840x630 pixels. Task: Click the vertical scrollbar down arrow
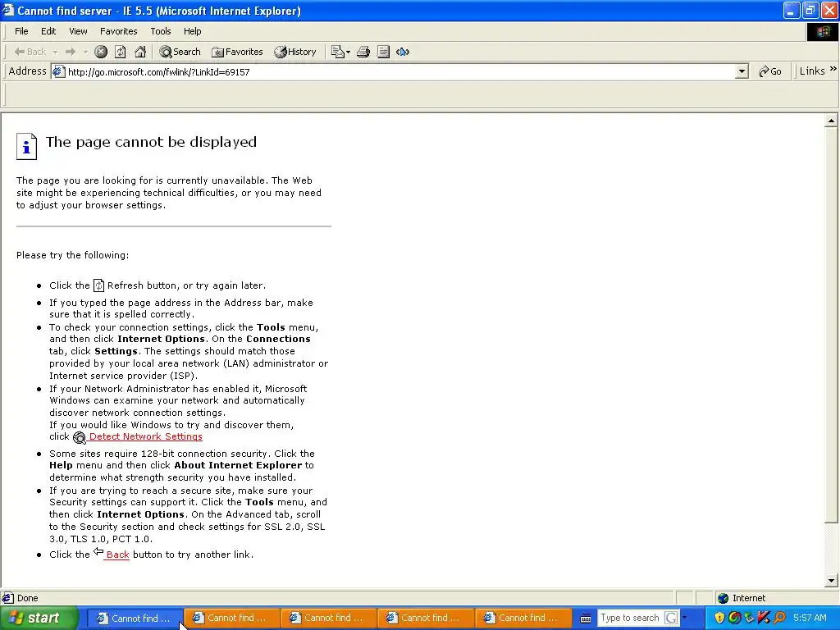831,580
